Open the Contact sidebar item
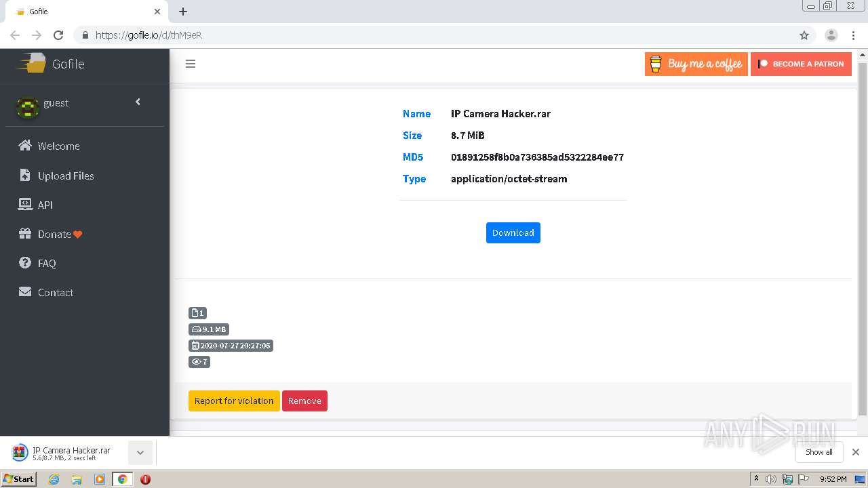 tap(85, 292)
